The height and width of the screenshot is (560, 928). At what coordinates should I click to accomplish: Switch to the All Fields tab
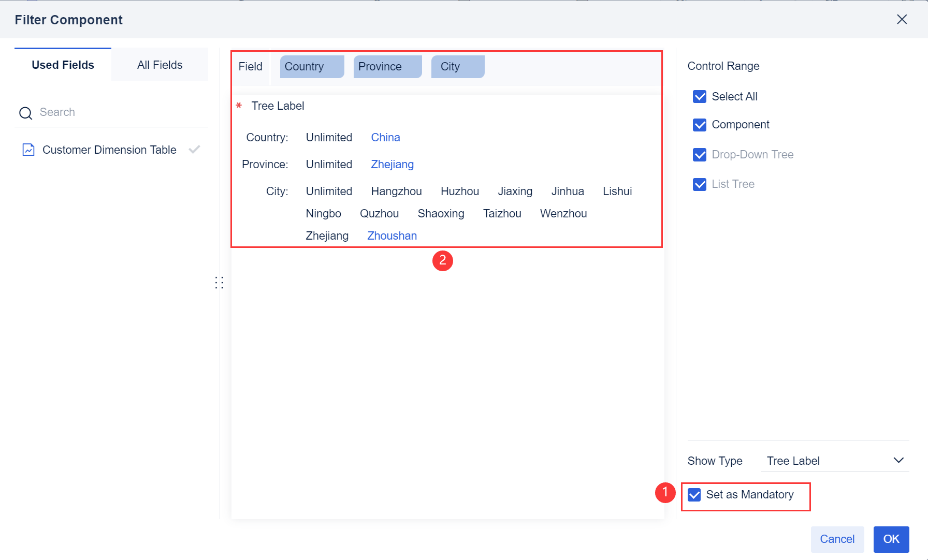[160, 65]
